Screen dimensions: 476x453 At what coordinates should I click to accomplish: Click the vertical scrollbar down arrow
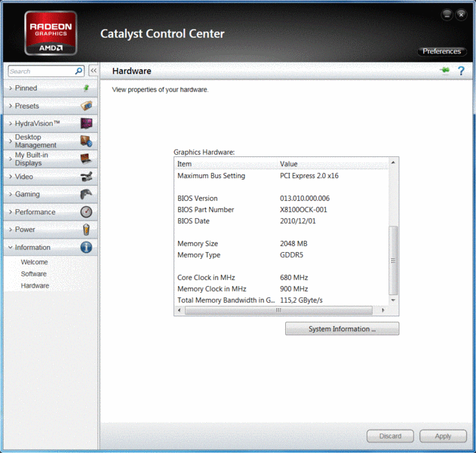coord(393,300)
